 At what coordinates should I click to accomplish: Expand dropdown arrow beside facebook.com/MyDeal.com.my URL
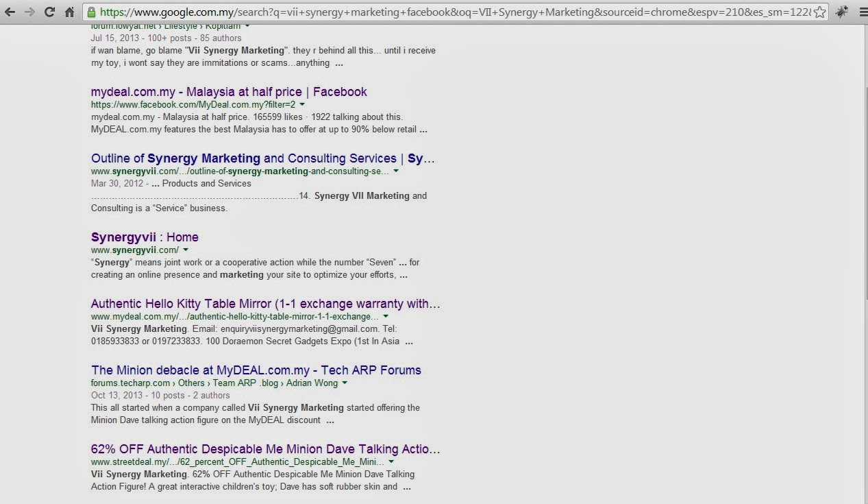coord(302,105)
